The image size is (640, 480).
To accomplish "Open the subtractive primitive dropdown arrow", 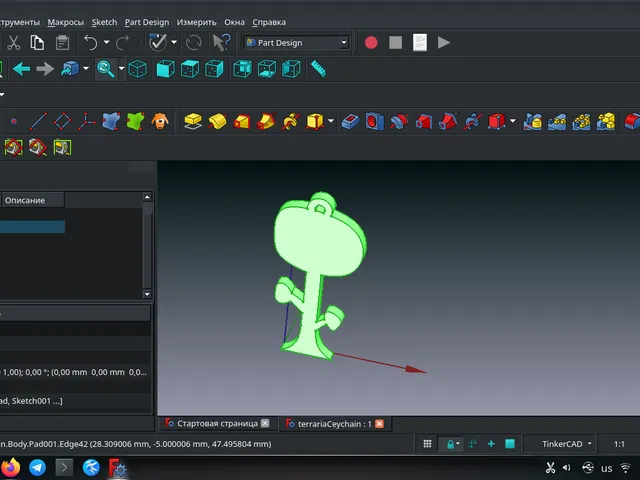I will coord(513,121).
